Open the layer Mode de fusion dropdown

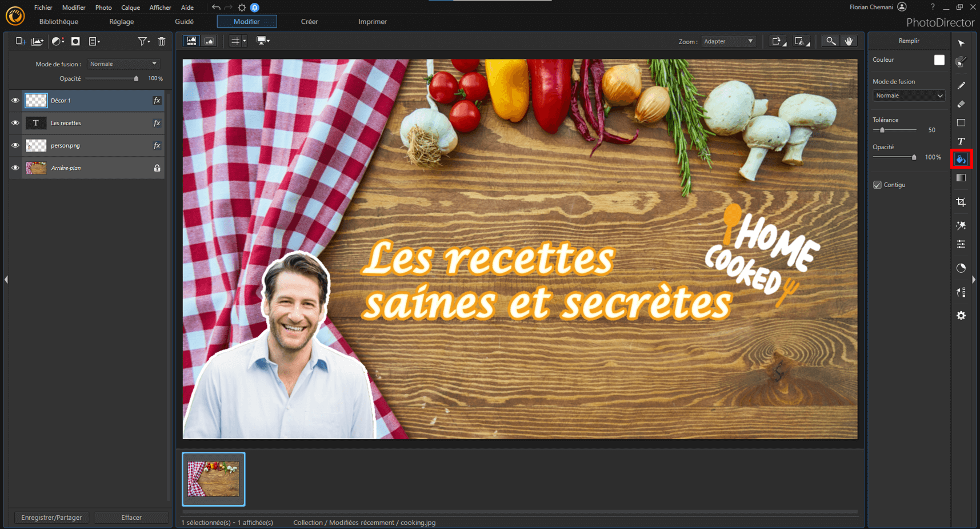tap(123, 64)
